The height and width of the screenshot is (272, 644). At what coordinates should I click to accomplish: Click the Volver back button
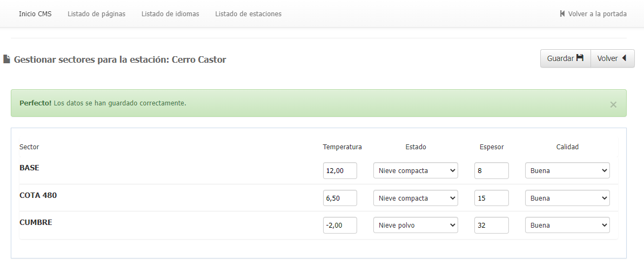pos(612,58)
